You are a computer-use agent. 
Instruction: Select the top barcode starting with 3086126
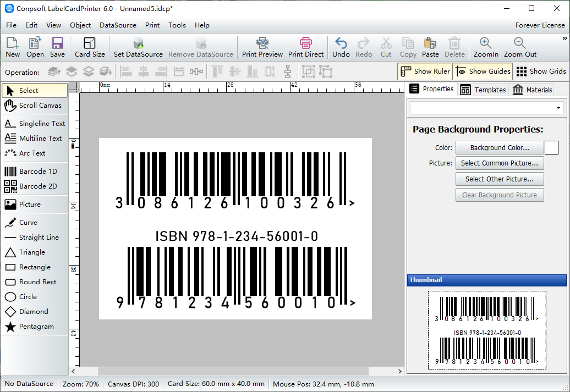click(x=234, y=181)
